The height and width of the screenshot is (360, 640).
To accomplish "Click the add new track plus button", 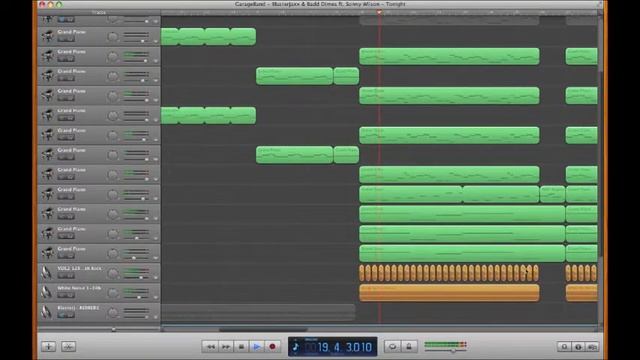I will pyautogui.click(x=48, y=347).
